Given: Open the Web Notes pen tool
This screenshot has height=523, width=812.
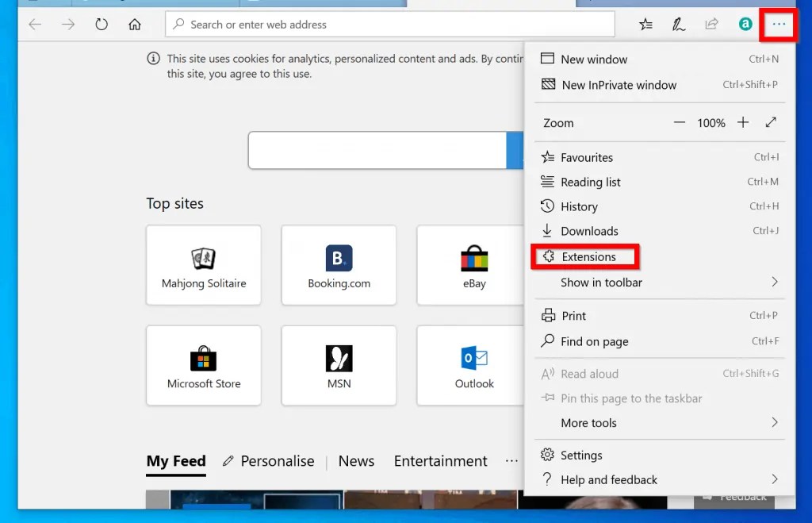Looking at the screenshot, I should (x=679, y=25).
